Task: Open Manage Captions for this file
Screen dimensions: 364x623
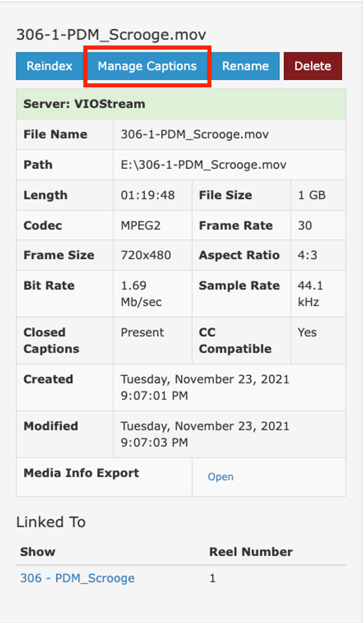Action: click(x=147, y=66)
